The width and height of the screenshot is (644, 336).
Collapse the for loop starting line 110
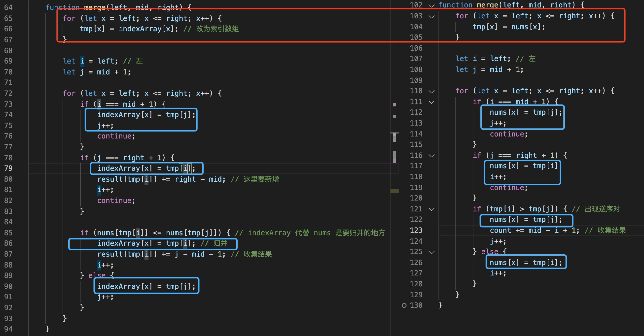(x=431, y=91)
